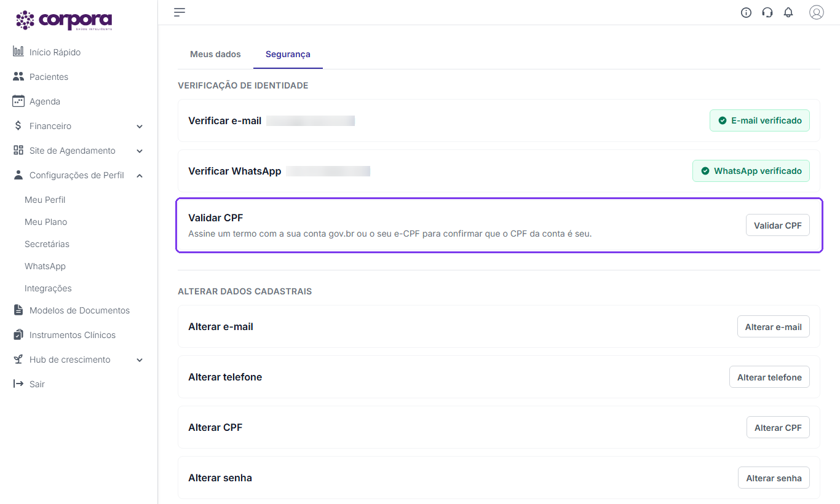840x504 pixels.
Task: Expand the Financeiro chevron
Action: (140, 127)
